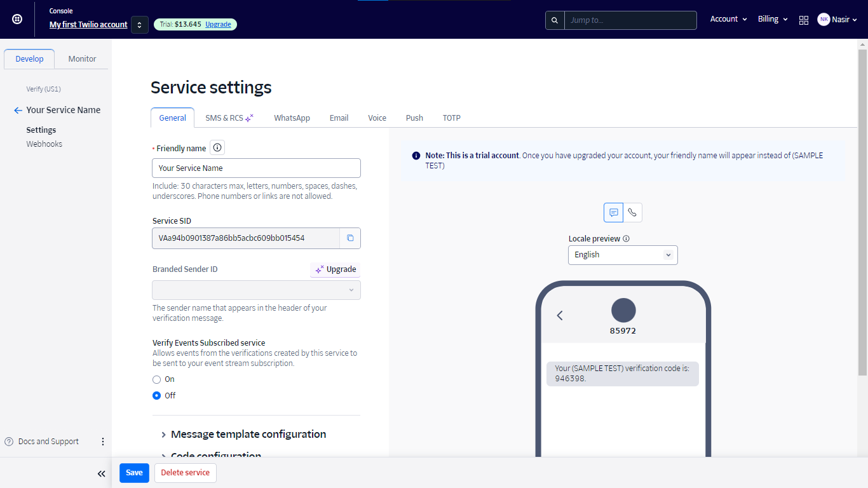Select Off for Verify Events service
This screenshot has height=488, width=868.
[157, 395]
